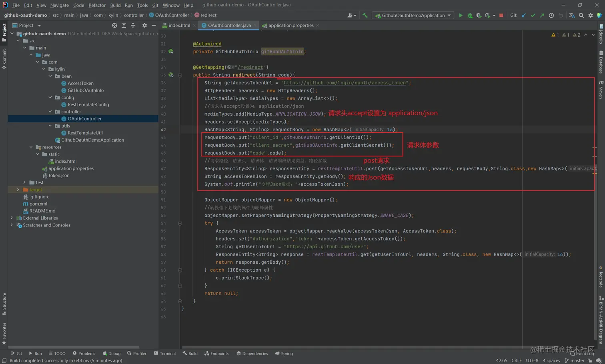605x364 pixels.
Task: Commit changes using the Git checkmark icon
Action: (533, 15)
